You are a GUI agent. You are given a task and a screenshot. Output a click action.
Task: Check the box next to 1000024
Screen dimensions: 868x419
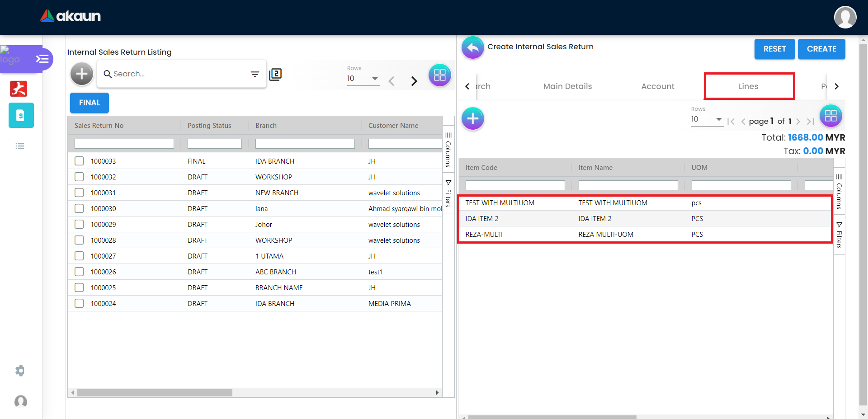point(79,303)
